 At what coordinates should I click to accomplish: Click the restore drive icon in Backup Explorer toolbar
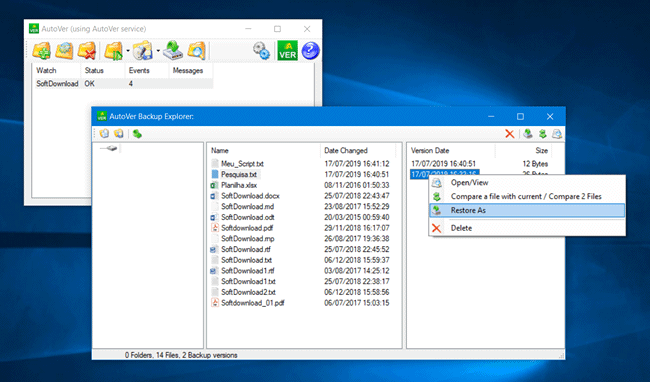click(528, 134)
